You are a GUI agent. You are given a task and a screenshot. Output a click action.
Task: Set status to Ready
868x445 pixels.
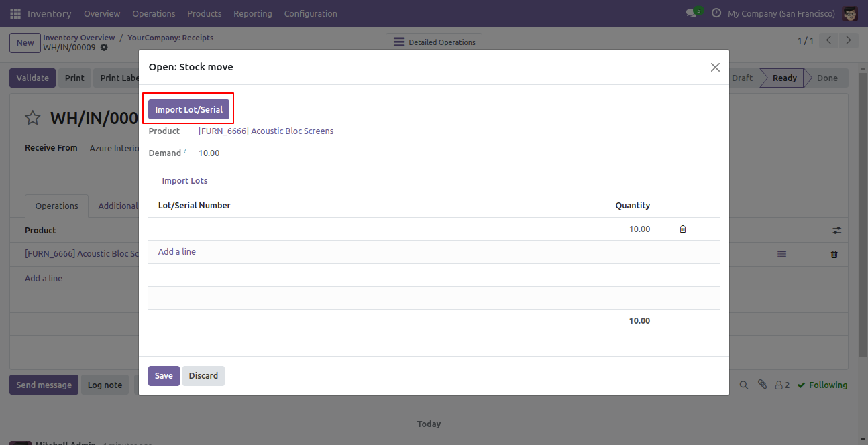[x=784, y=78]
